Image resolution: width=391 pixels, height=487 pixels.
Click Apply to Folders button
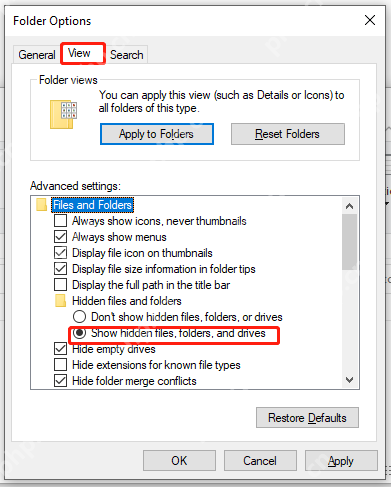pos(157,134)
